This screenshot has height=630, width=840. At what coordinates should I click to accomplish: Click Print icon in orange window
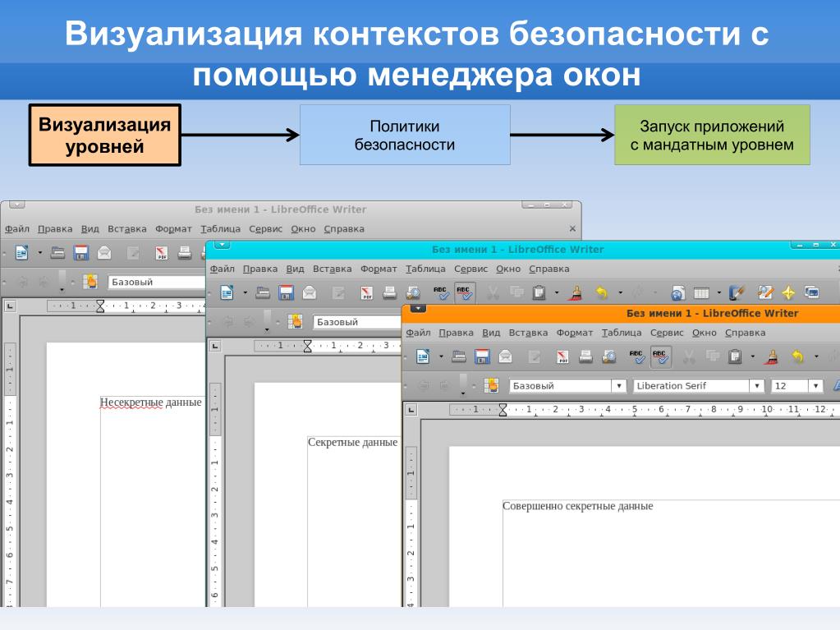pos(585,356)
